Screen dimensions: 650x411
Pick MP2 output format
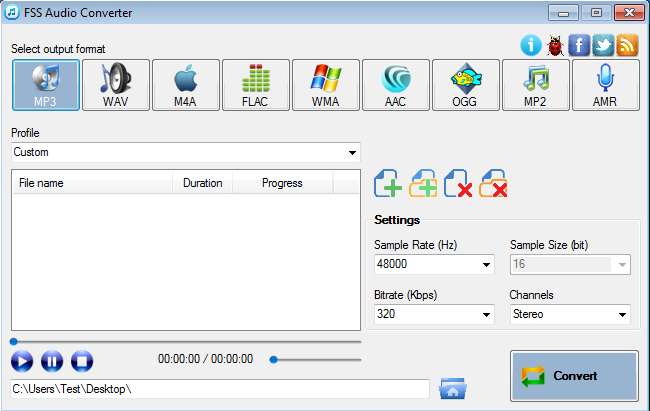click(x=536, y=85)
